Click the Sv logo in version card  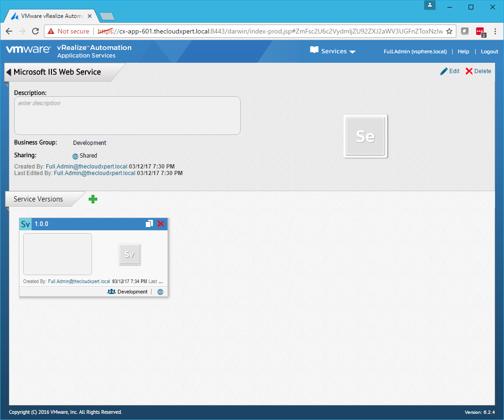129,254
